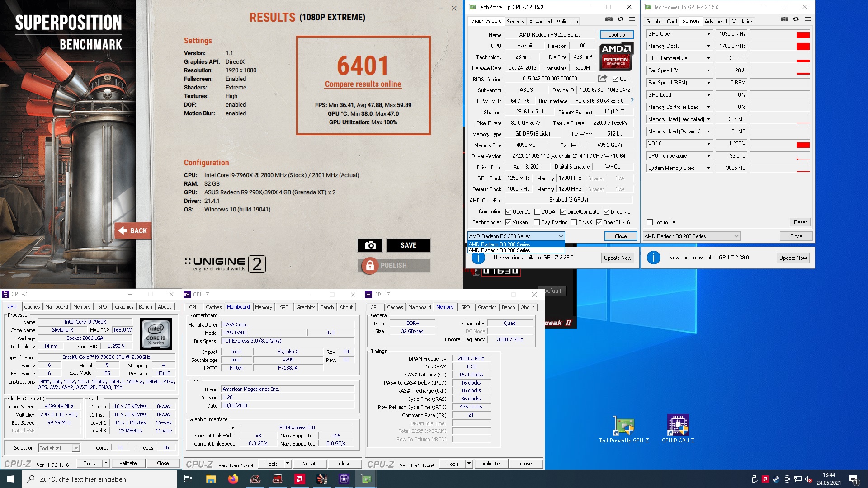
Task: Refresh the left GPU-Z Graphics Card window
Action: click(x=621, y=19)
